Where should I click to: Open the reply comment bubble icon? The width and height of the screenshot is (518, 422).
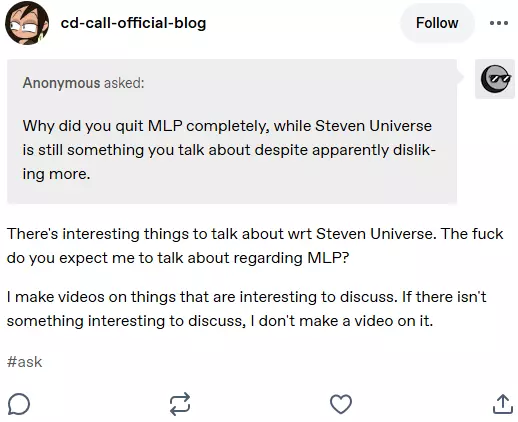point(19,404)
